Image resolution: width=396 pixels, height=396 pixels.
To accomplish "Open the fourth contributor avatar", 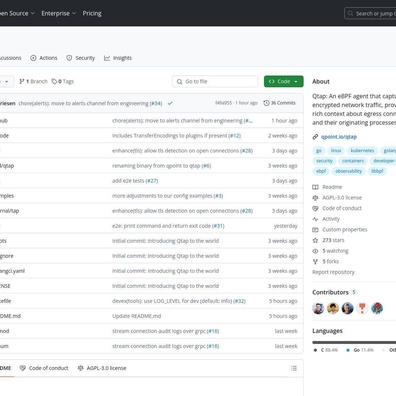I will 362,308.
